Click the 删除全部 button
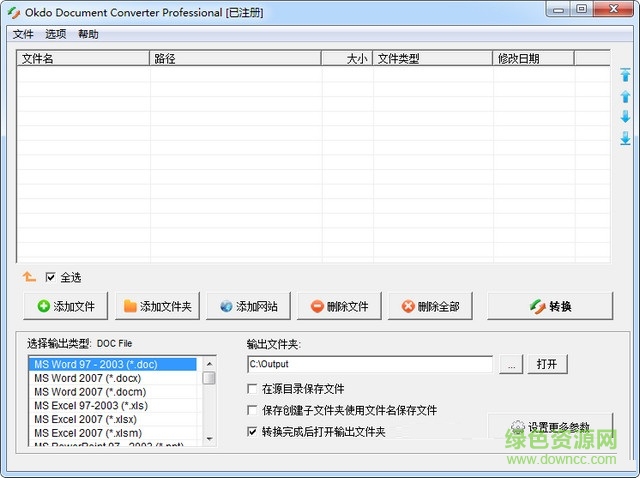This screenshot has width=640, height=478. tap(430, 306)
